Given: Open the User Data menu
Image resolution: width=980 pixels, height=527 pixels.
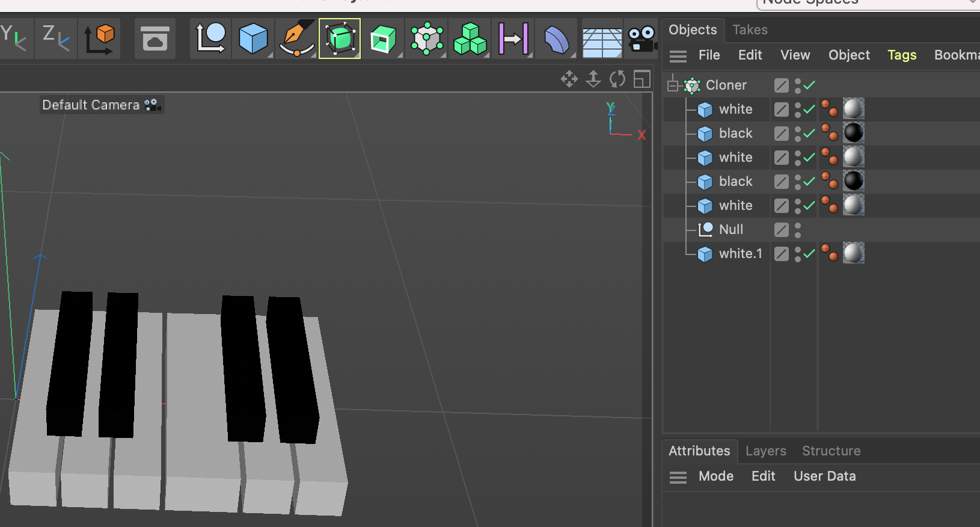Looking at the screenshot, I should point(824,476).
